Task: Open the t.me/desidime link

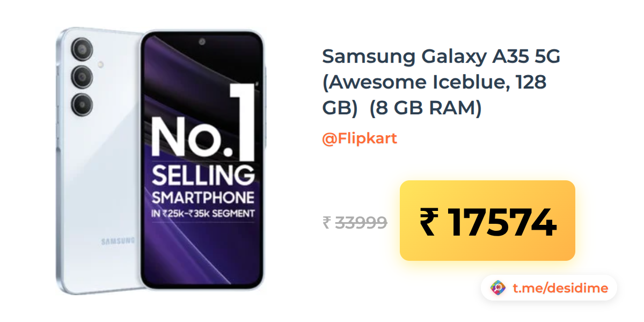Action: pyautogui.click(x=560, y=288)
